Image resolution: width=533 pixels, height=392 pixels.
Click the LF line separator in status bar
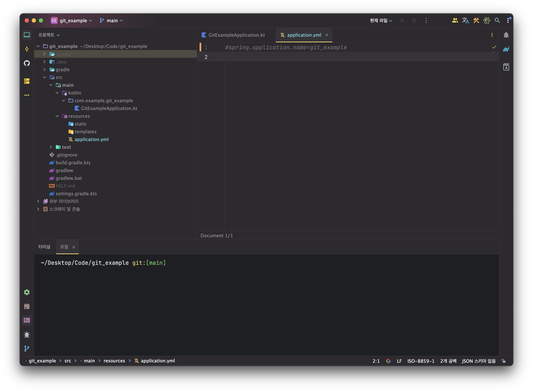click(399, 361)
